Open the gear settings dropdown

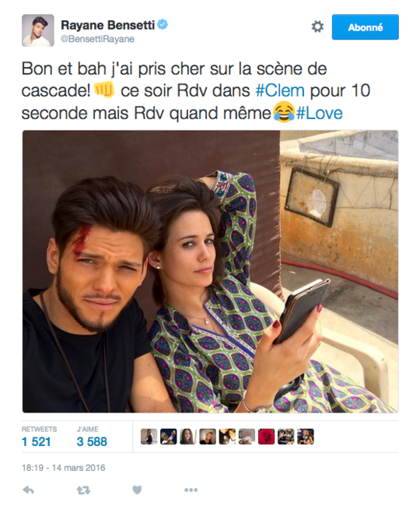click(x=317, y=26)
